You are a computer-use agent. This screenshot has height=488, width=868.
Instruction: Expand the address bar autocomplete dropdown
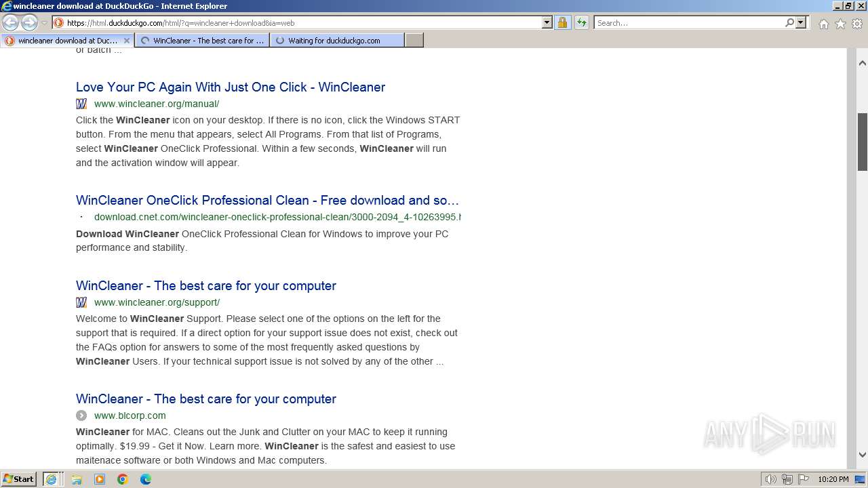pyautogui.click(x=547, y=22)
